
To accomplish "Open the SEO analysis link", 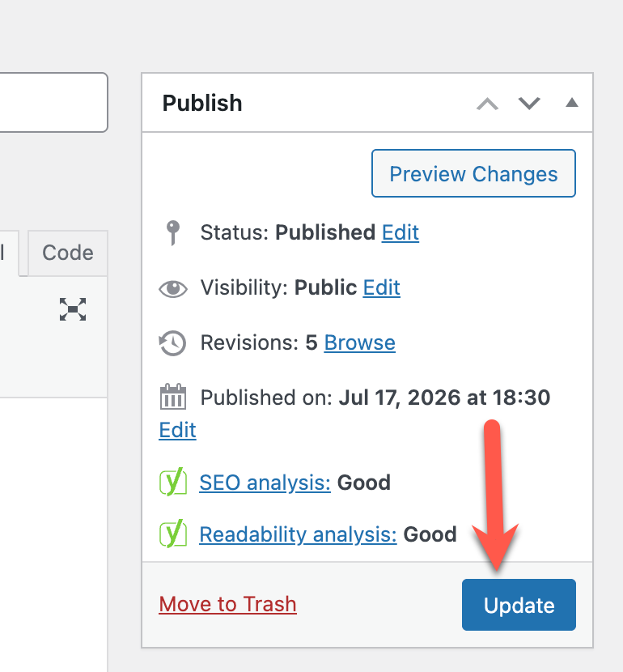I will (265, 483).
